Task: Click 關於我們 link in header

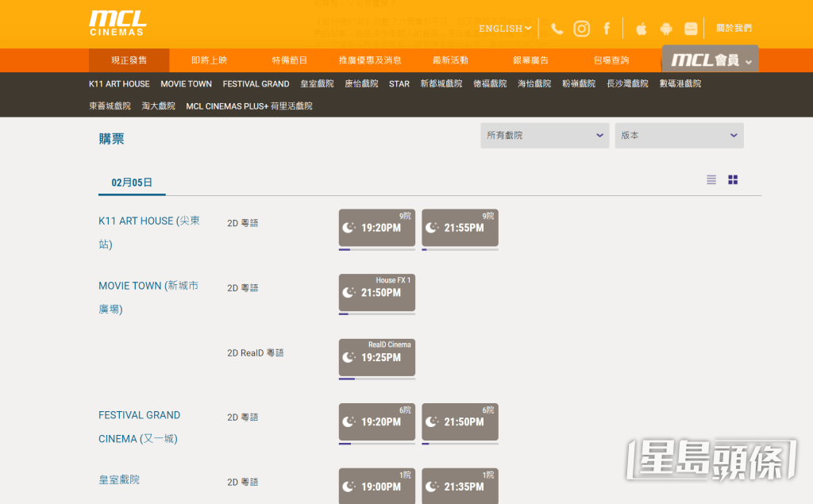Action: click(x=734, y=28)
